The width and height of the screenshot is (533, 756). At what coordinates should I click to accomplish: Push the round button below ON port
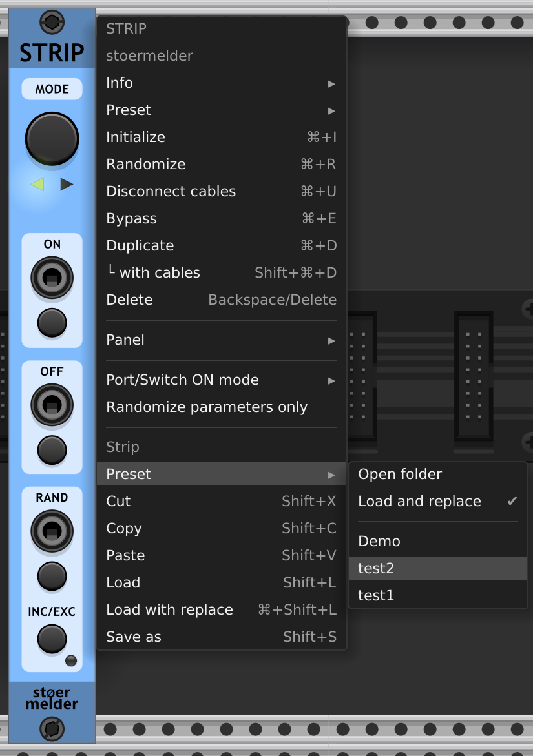(x=52, y=323)
